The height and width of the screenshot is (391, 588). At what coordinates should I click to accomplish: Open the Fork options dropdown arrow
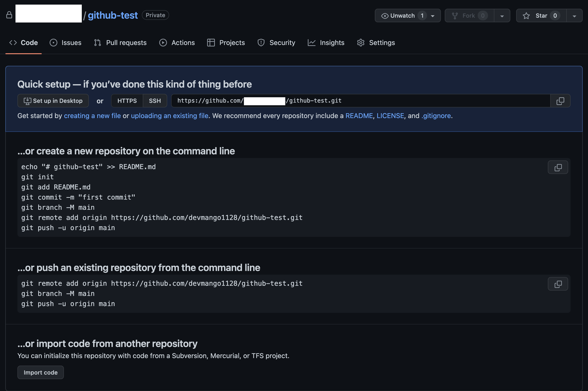(502, 16)
